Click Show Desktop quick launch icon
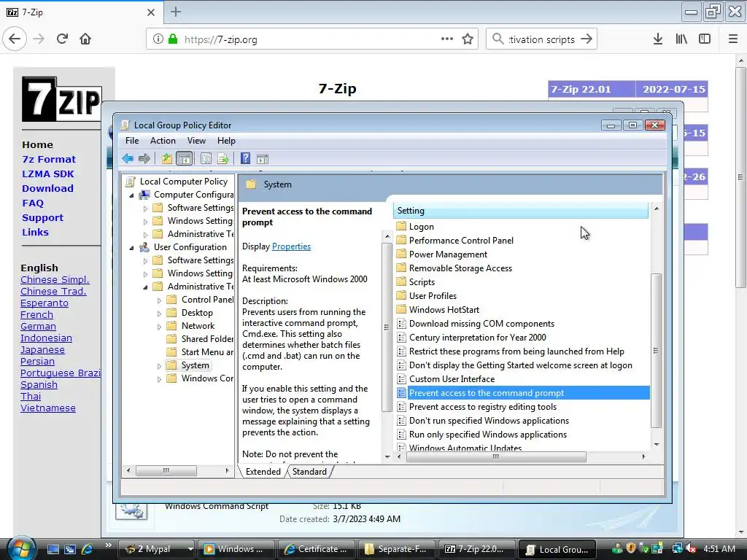The width and height of the screenshot is (747, 560). pyautogui.click(x=53, y=549)
